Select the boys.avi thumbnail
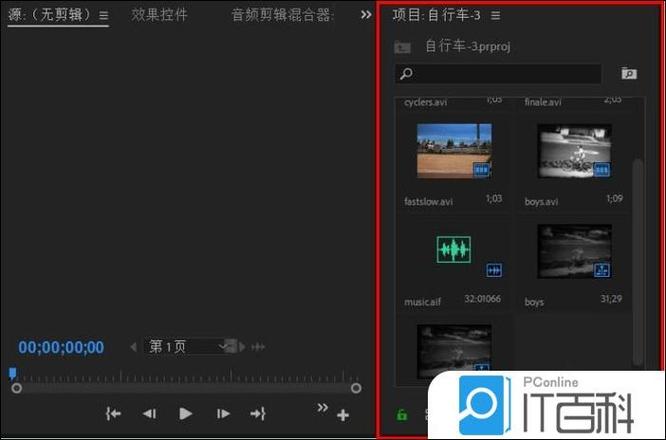The width and height of the screenshot is (666, 440). (574, 151)
